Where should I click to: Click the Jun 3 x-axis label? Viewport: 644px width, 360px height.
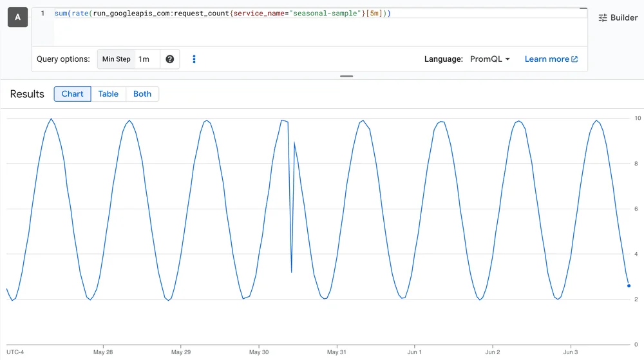[571, 352]
